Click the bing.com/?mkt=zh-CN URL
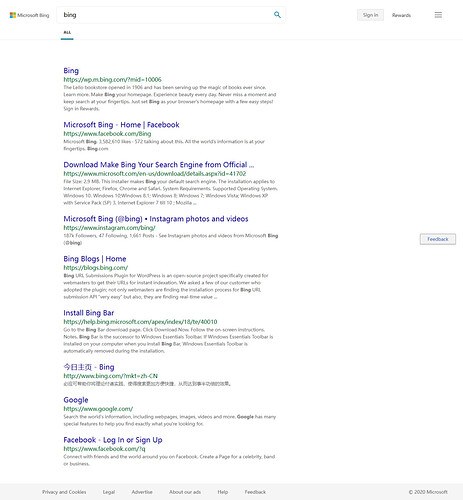Image resolution: width=463 pixels, height=500 pixels. coord(111,376)
